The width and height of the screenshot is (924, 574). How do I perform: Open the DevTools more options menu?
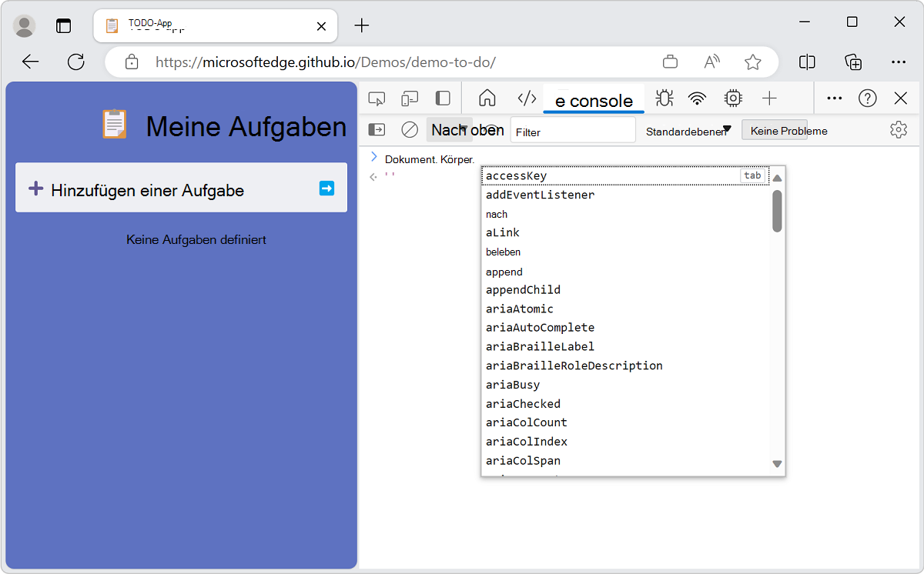point(834,98)
